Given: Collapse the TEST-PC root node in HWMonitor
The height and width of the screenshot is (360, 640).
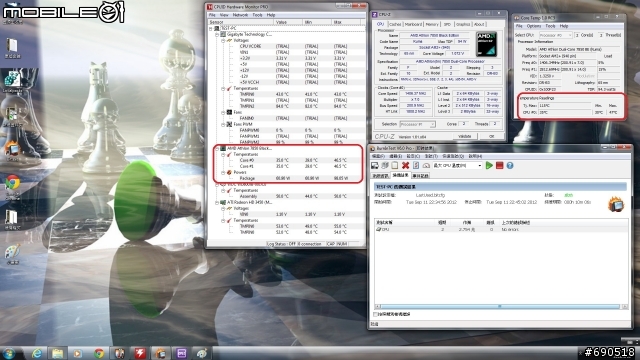Looking at the screenshot, I should coord(211,29).
